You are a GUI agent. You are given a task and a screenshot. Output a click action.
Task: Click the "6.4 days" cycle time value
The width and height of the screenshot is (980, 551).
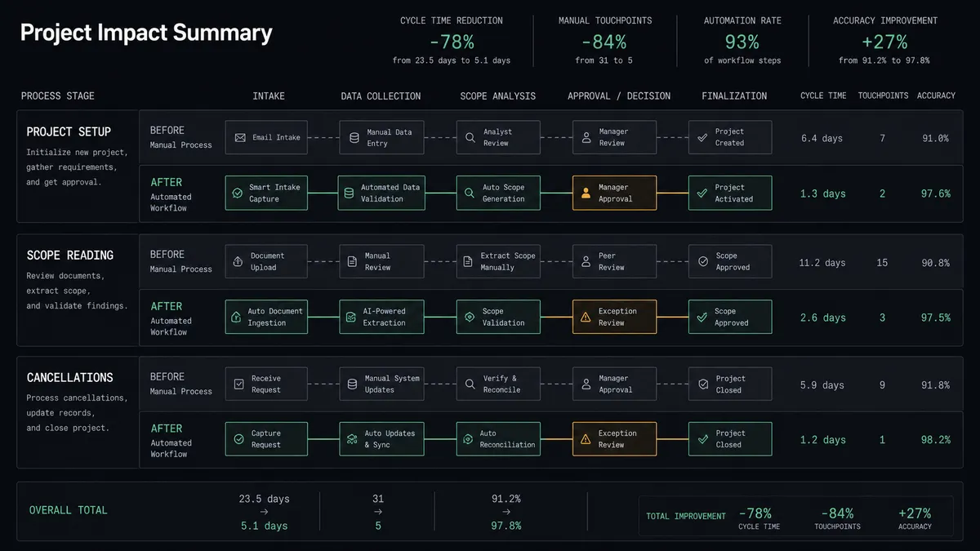pos(822,139)
